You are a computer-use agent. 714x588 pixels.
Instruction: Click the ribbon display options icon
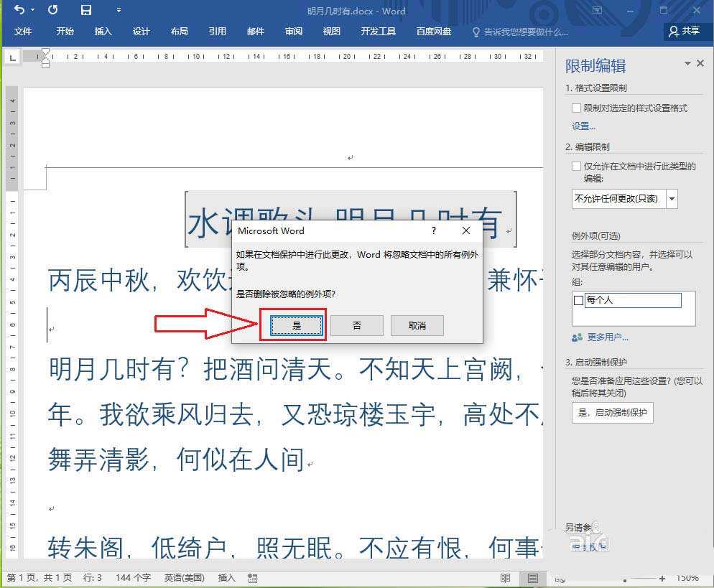(597, 10)
